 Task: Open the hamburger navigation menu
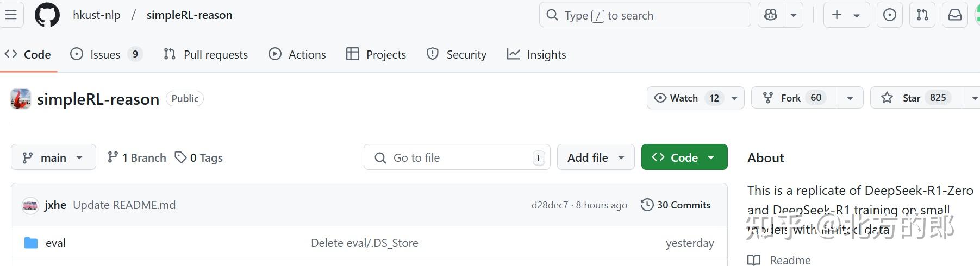10,15
